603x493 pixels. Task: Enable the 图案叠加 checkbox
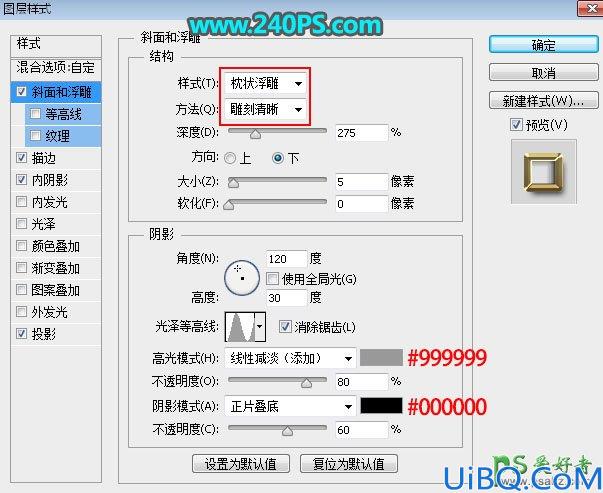pyautogui.click(x=22, y=289)
